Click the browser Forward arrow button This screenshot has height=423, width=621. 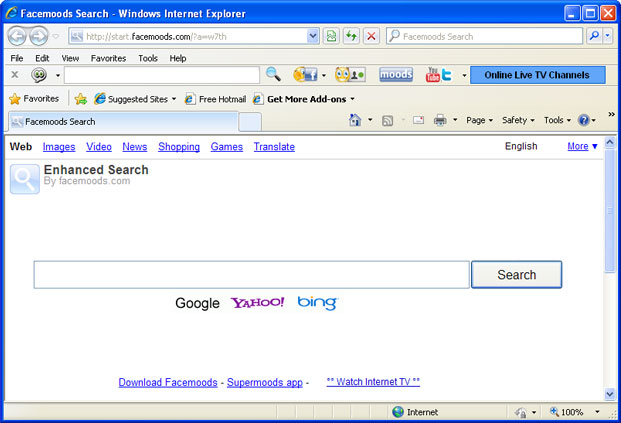click(x=39, y=36)
